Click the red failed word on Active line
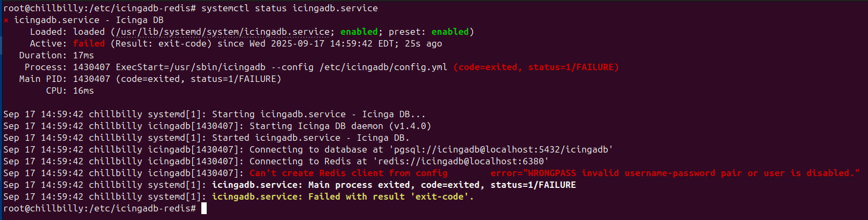Screen dimensions: 868x220 [x=89, y=44]
